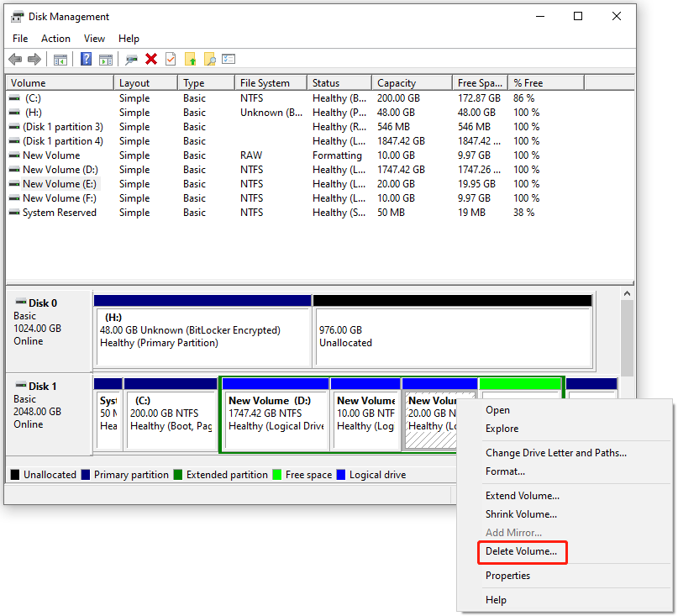The image size is (678, 616).
Task: Click the Disk 0 label panel
Action: point(49,330)
